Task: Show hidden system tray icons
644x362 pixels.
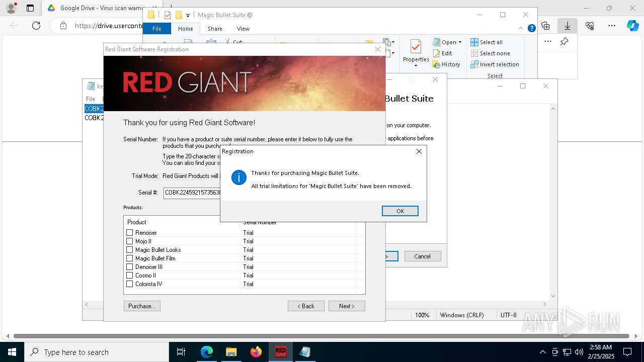Action: click(x=542, y=352)
